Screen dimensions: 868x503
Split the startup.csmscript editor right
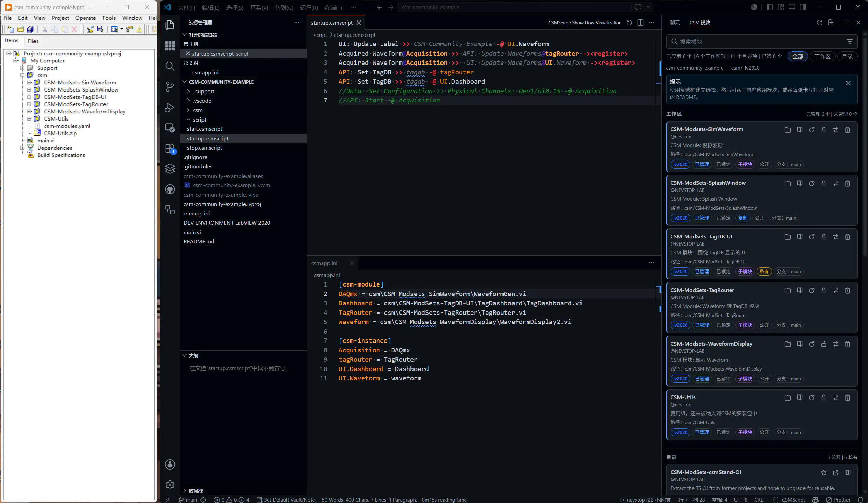pos(640,23)
